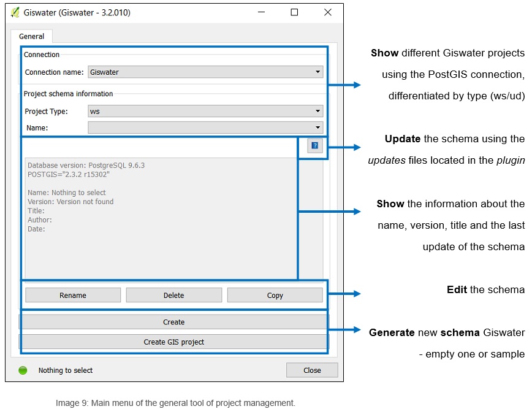
Task: Minimize the Giswater window
Action: click(x=261, y=12)
